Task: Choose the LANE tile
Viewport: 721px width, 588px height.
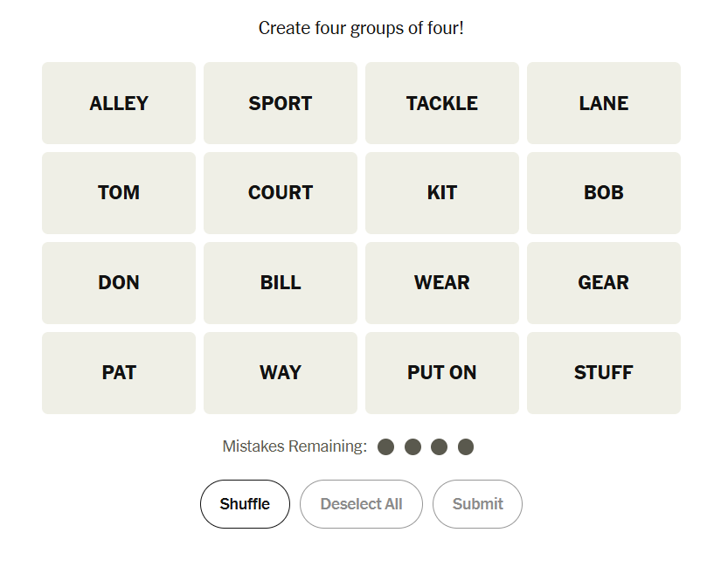Action: [604, 103]
